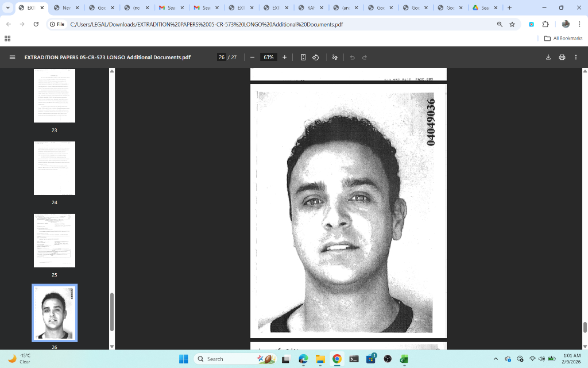
Task: Click the zoom out minus button
Action: [x=252, y=57]
